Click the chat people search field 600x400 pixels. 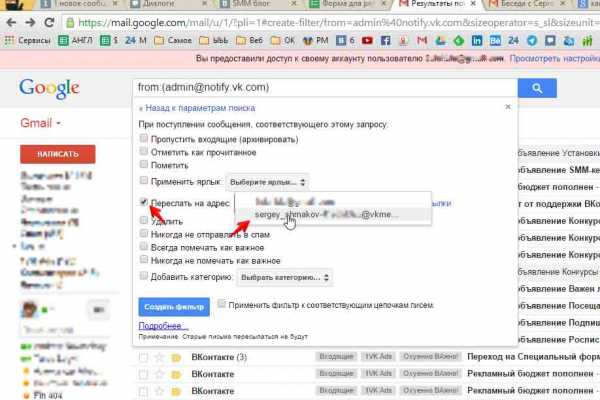coord(65,330)
